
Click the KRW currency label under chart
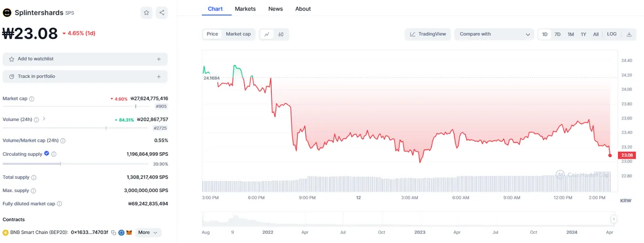(x=626, y=201)
